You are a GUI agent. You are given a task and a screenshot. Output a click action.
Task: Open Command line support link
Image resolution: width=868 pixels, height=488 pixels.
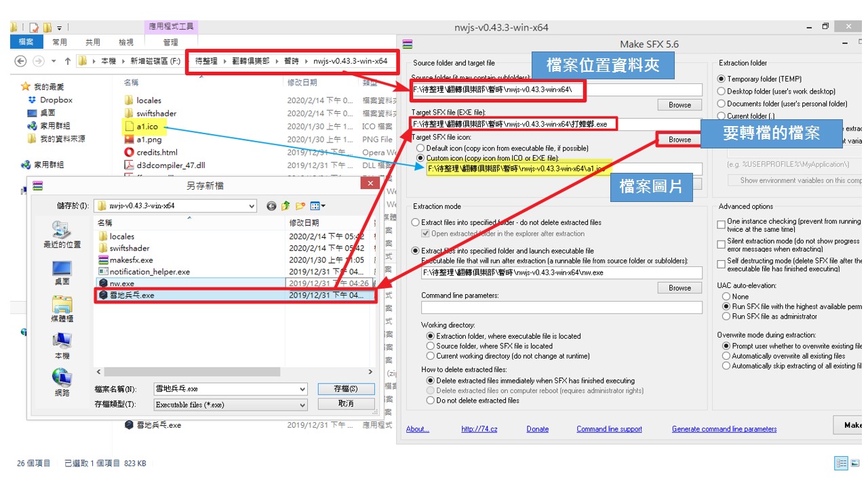pyautogui.click(x=609, y=429)
